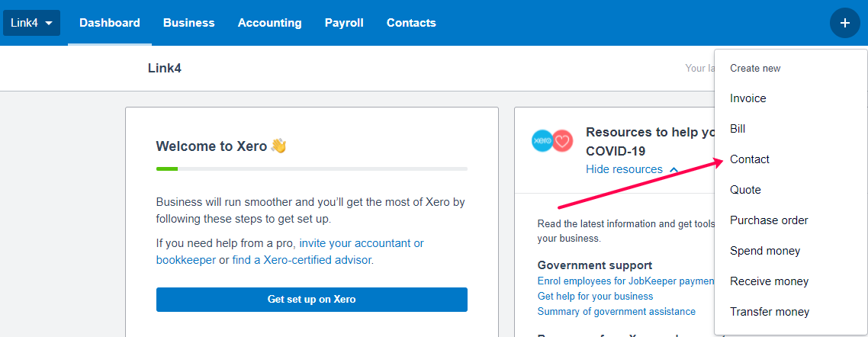
Task: Open the Contacts menu
Action: coord(411,23)
